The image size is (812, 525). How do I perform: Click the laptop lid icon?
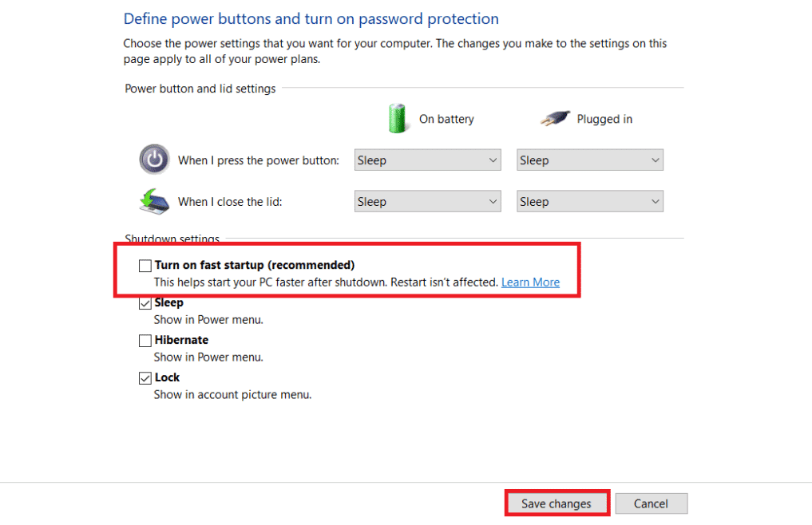coord(153,201)
